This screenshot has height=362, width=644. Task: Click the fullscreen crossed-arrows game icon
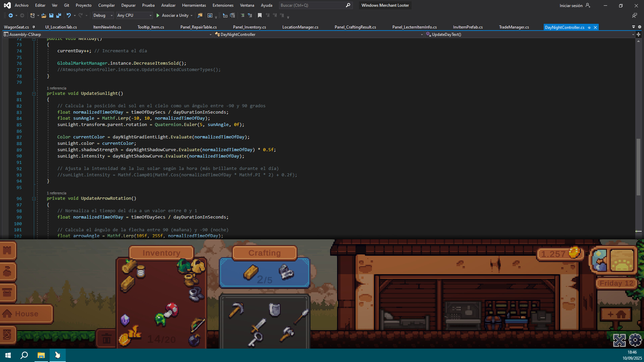[620, 340]
